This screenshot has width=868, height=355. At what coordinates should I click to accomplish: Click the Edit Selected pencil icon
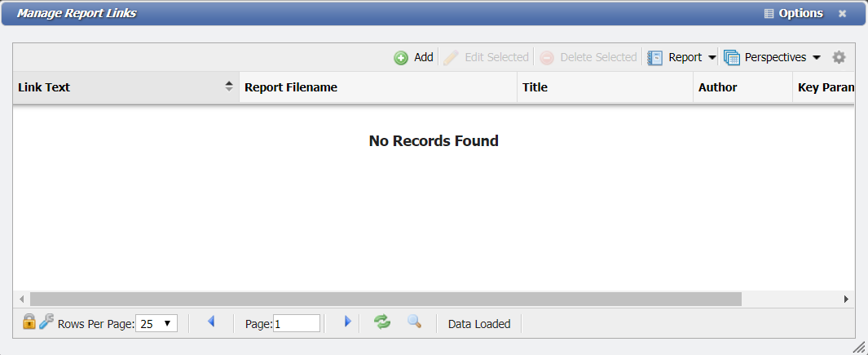pos(451,58)
